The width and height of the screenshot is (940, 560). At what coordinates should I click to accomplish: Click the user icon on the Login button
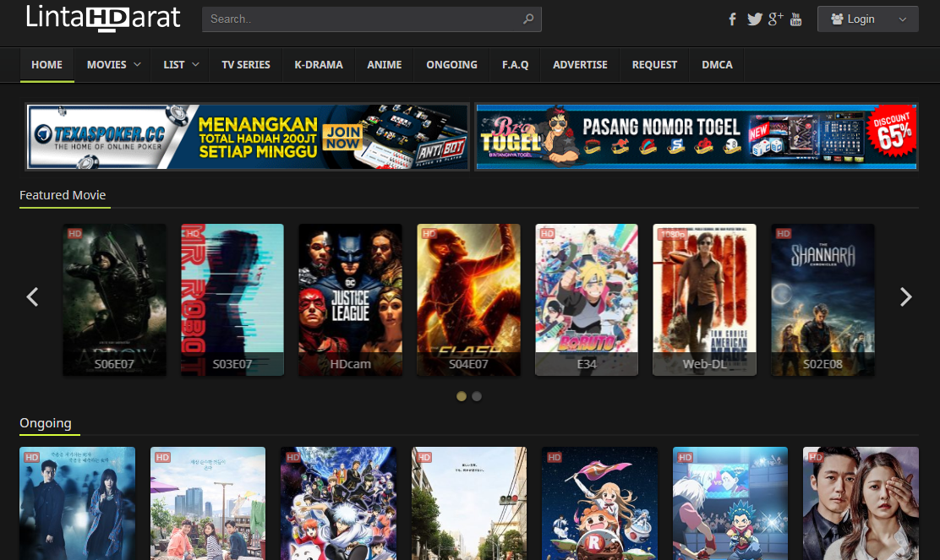click(837, 19)
